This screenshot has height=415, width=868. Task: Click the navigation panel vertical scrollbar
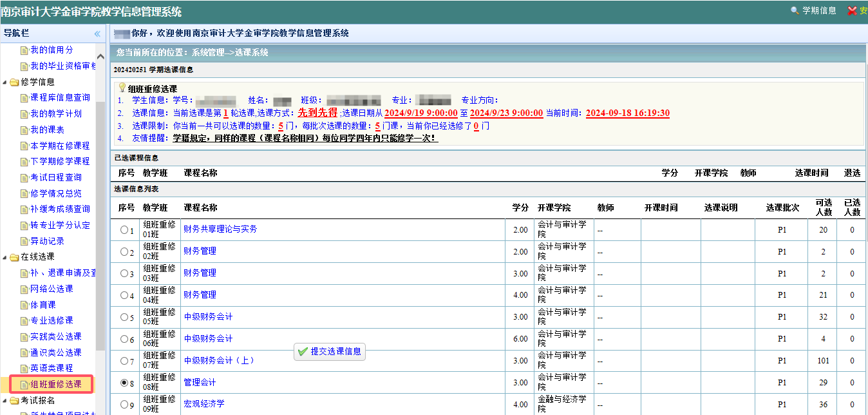(100, 226)
